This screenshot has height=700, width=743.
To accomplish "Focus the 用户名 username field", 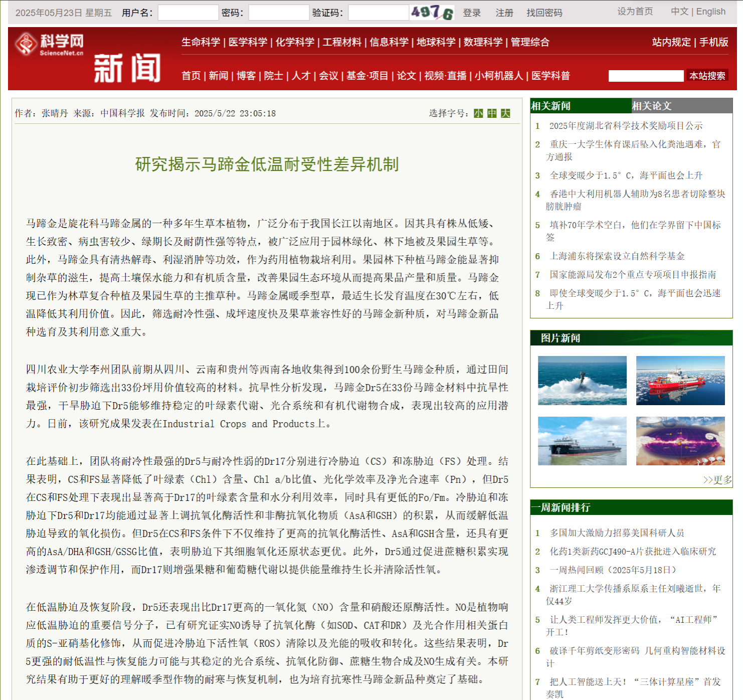I will (x=188, y=13).
